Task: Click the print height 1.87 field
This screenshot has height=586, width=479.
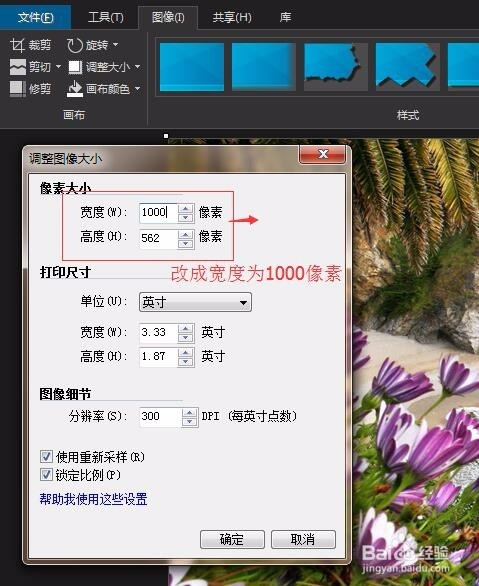Action: (x=158, y=357)
